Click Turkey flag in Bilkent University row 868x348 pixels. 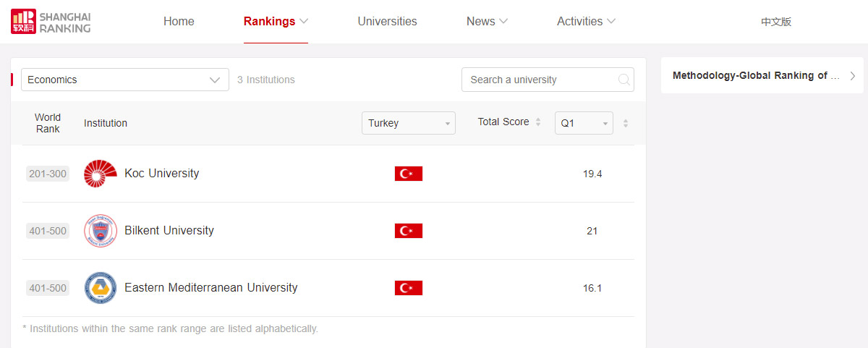click(408, 231)
